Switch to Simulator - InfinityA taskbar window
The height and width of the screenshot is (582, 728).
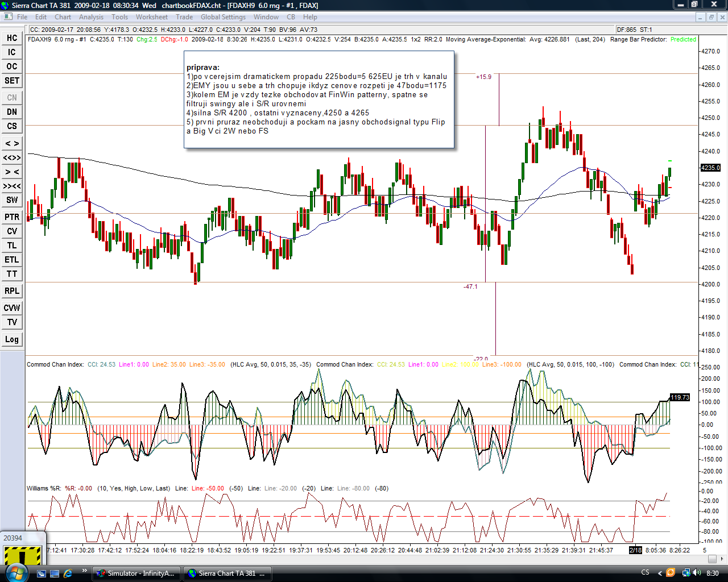tap(136, 573)
